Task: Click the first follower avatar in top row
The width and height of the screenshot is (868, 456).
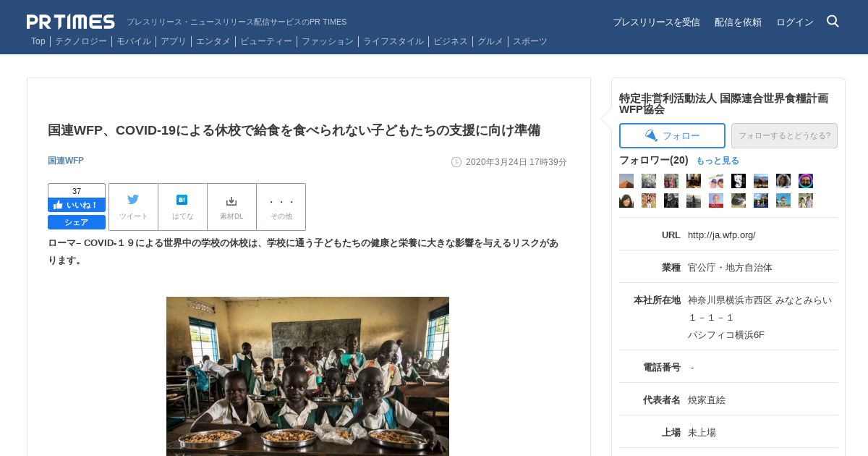Action: pyautogui.click(x=626, y=181)
